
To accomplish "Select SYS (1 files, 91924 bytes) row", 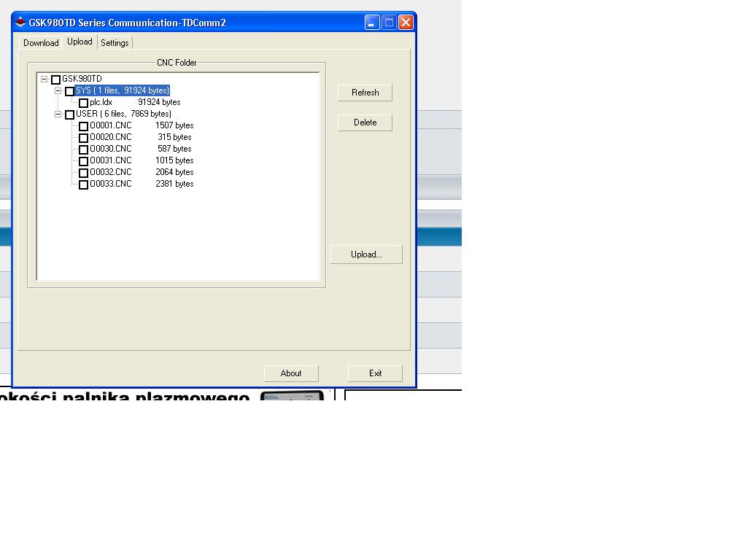I will pyautogui.click(x=123, y=90).
